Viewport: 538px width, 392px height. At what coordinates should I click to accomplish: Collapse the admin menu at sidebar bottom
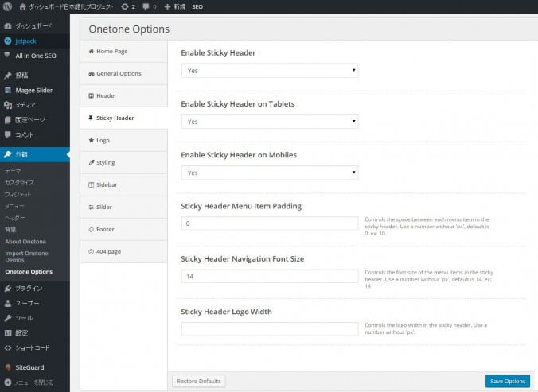click(x=32, y=382)
